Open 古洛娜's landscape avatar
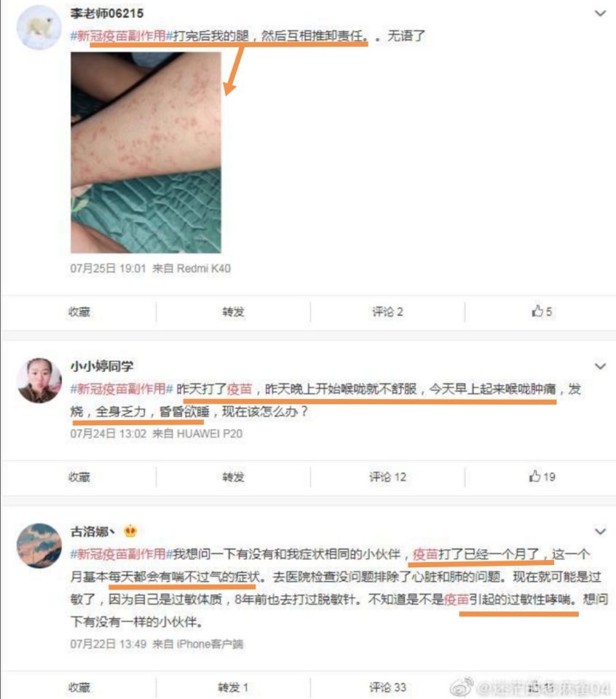 pos(39,545)
